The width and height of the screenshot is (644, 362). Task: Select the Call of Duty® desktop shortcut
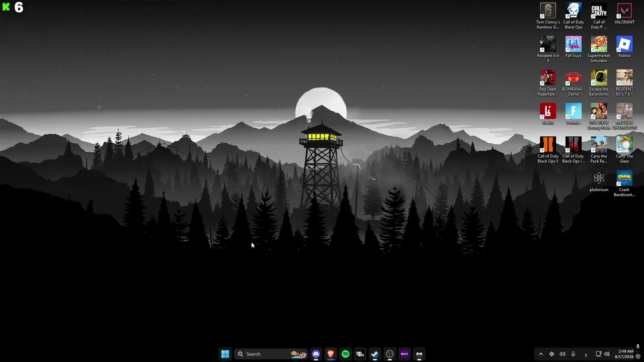599,16
